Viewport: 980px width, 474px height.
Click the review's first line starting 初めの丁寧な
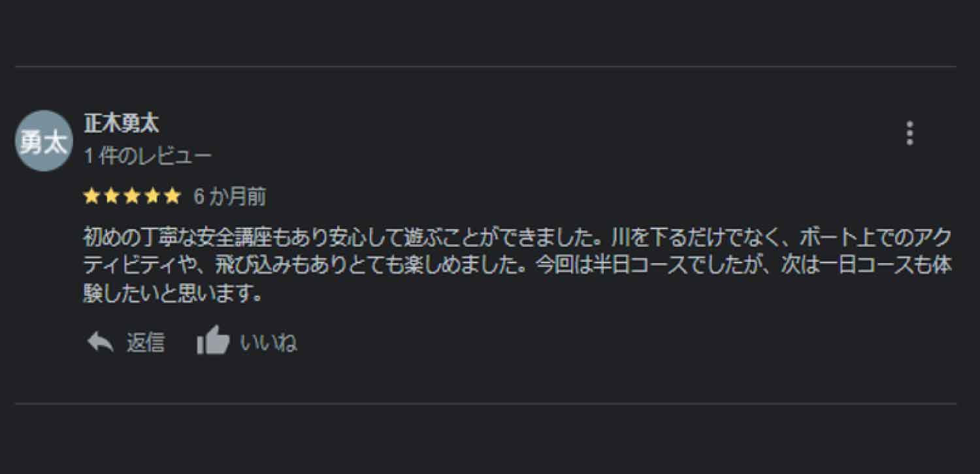[x=516, y=236]
